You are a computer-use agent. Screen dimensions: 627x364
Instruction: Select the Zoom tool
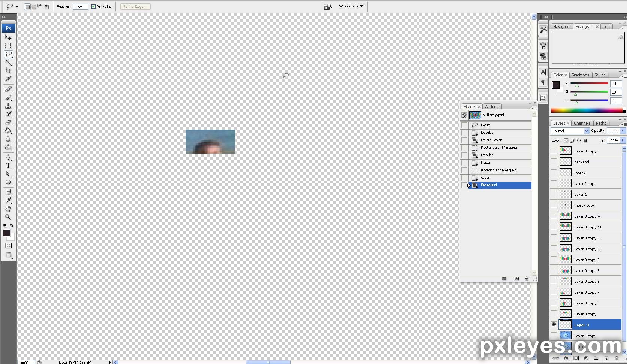(x=8, y=217)
